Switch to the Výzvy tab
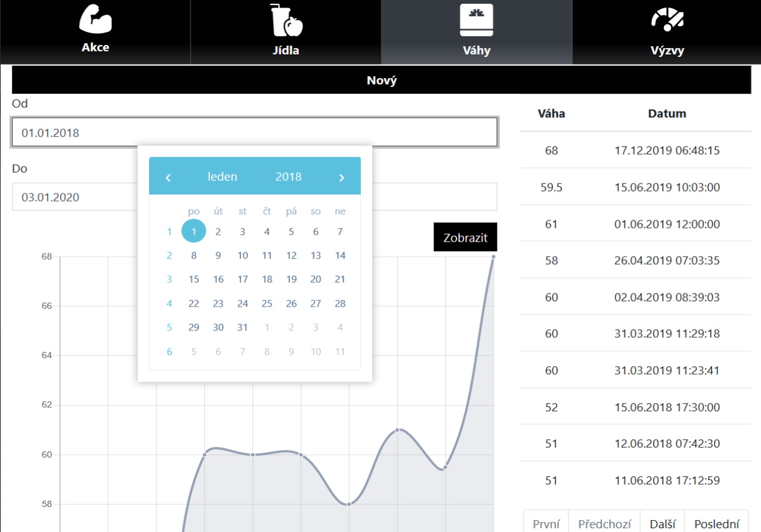Screen dimensions: 761x532 [667, 32]
